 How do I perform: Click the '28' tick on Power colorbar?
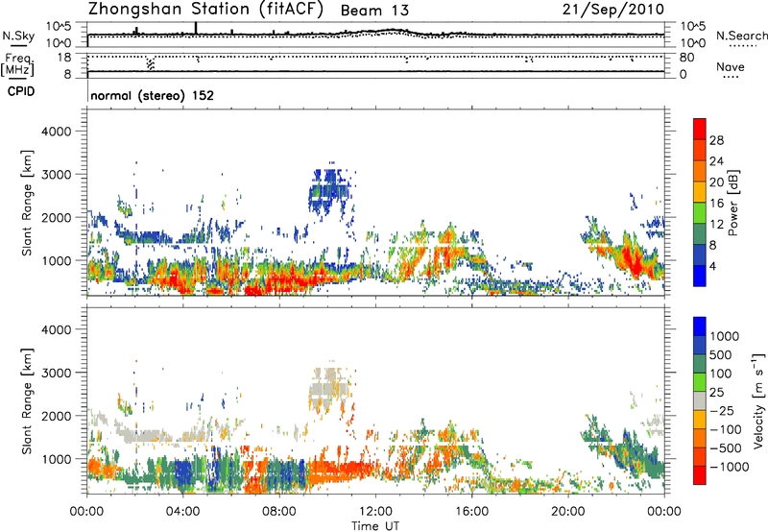716,140
